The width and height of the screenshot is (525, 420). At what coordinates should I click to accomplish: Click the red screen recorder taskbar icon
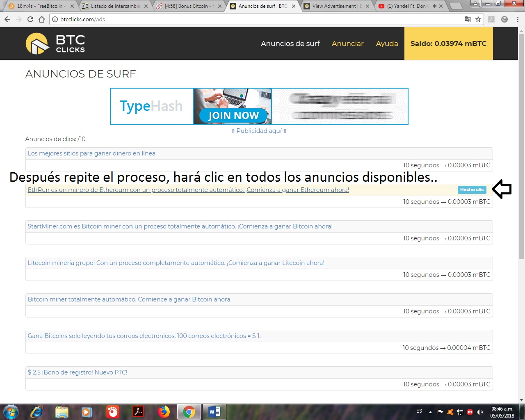click(112, 411)
